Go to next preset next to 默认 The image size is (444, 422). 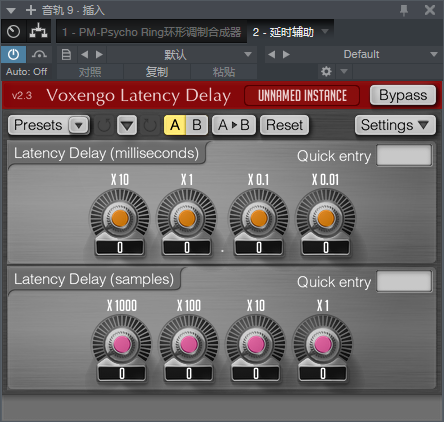(99, 54)
